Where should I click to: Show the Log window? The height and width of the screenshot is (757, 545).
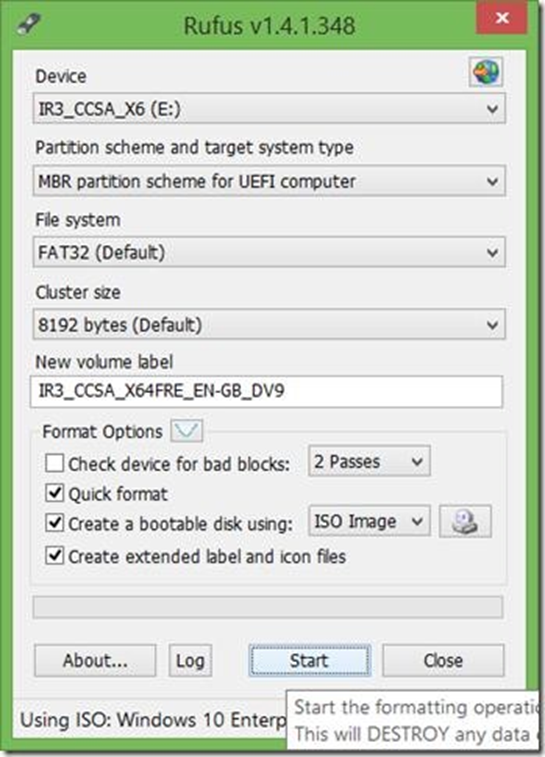[190, 660]
